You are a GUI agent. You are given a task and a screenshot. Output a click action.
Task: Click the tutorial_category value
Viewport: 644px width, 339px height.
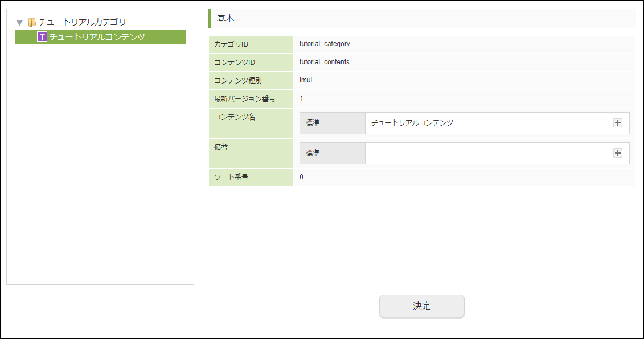click(325, 44)
